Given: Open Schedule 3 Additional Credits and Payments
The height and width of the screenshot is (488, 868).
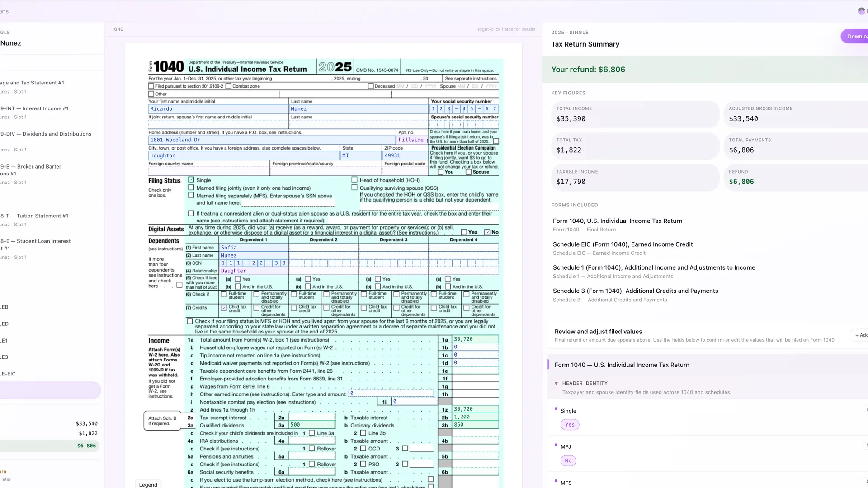Looking at the screenshot, I should [635, 295].
